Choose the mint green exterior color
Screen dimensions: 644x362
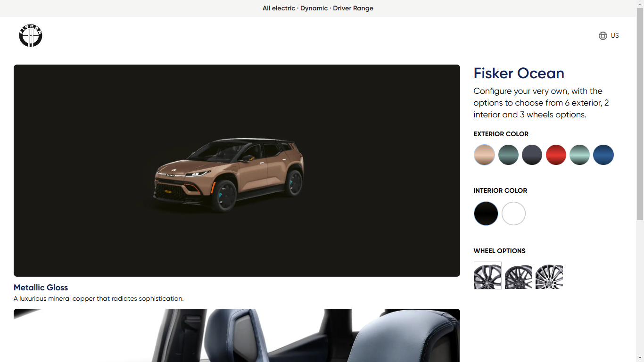click(x=579, y=155)
